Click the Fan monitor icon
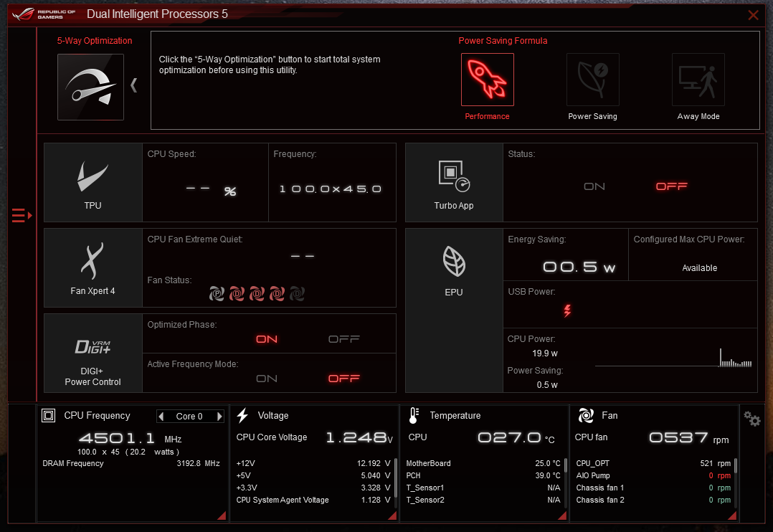The image size is (773, 532). click(x=586, y=416)
